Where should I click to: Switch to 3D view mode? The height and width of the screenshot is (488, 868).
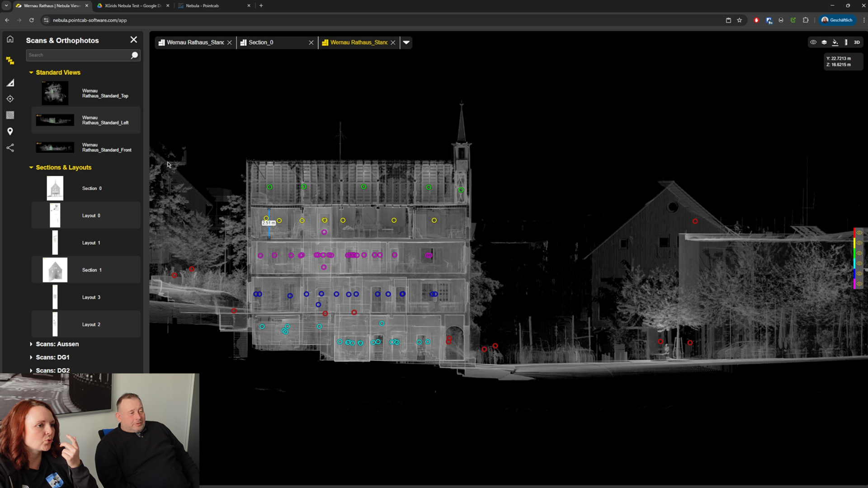click(857, 42)
